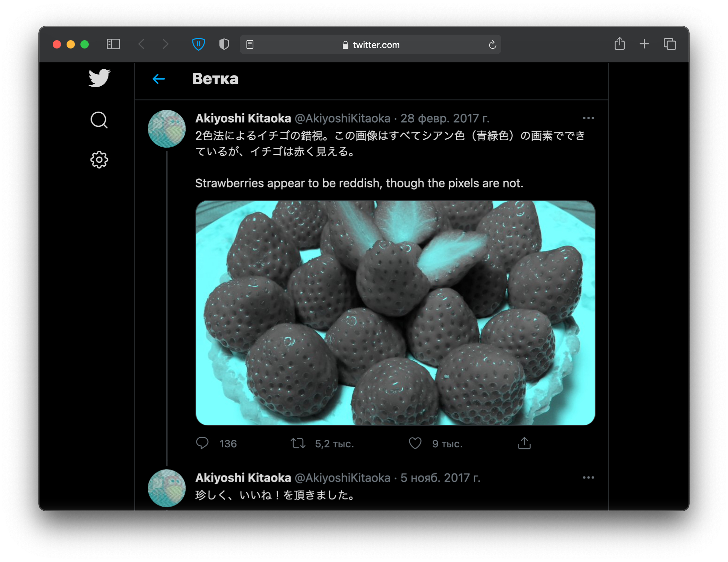Retweet the strawberry tweet
The width and height of the screenshot is (728, 562).
298,443
